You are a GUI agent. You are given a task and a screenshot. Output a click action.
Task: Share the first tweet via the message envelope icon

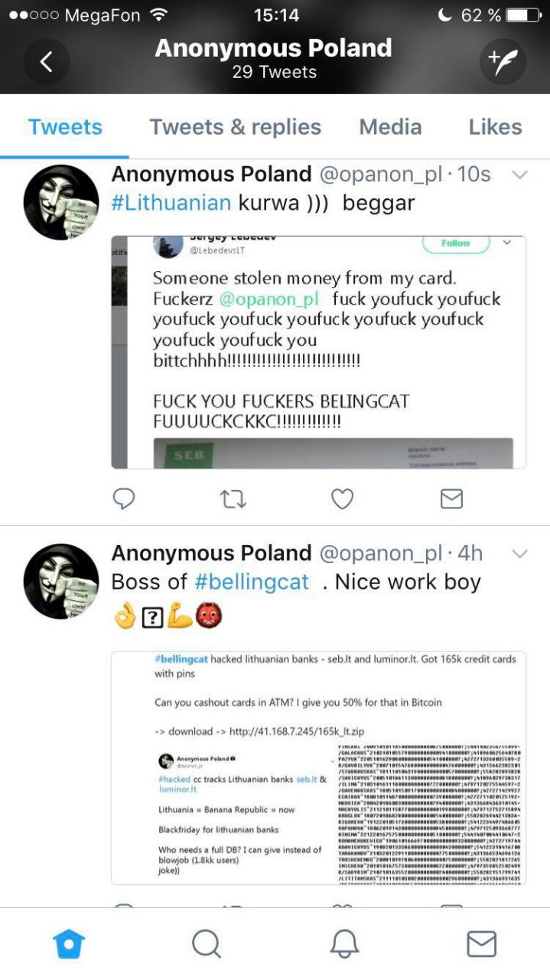click(451, 499)
